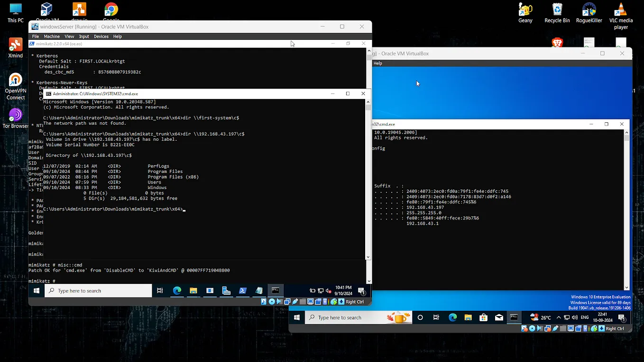Click muted volume icon in windowsServer tray
This screenshot has width=644, height=362.
click(x=329, y=291)
